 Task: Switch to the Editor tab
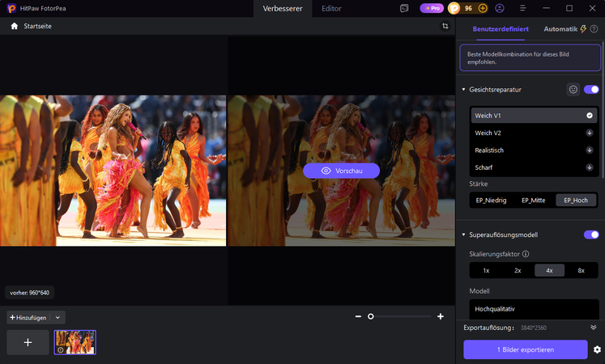pos(331,8)
